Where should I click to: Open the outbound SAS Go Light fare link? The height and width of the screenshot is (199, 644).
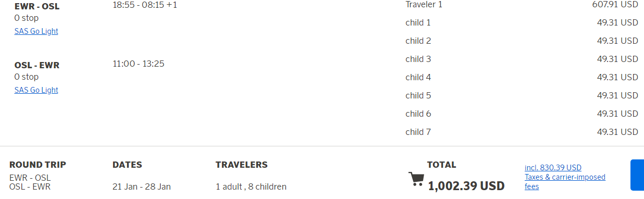(x=36, y=31)
